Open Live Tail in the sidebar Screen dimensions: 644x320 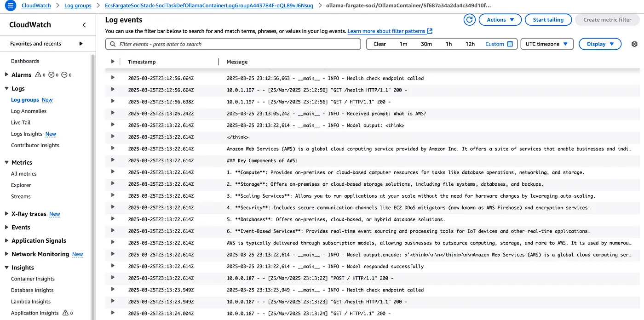pyautogui.click(x=21, y=123)
